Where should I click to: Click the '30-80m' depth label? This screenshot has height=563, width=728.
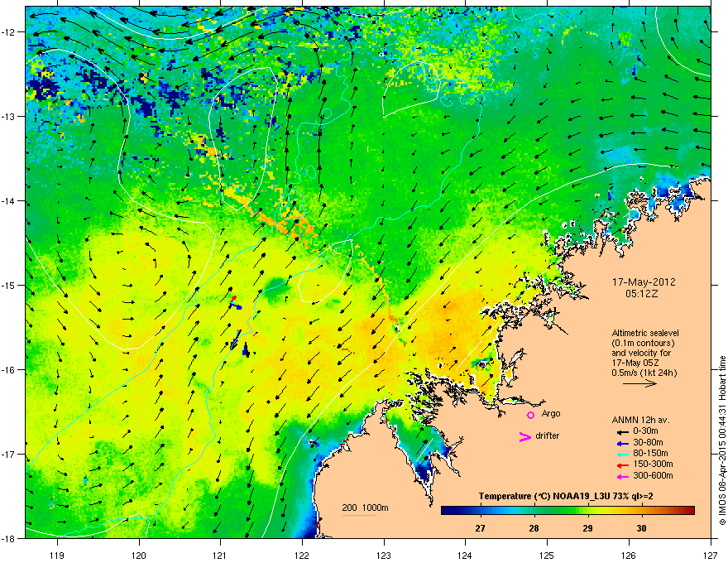click(648, 442)
